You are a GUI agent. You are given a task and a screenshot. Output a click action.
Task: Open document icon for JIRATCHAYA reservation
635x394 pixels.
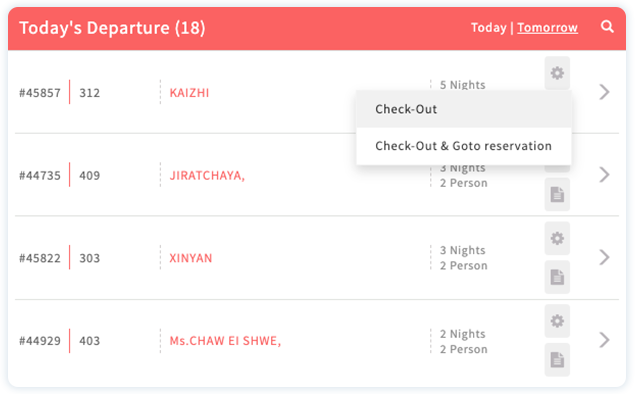(557, 194)
